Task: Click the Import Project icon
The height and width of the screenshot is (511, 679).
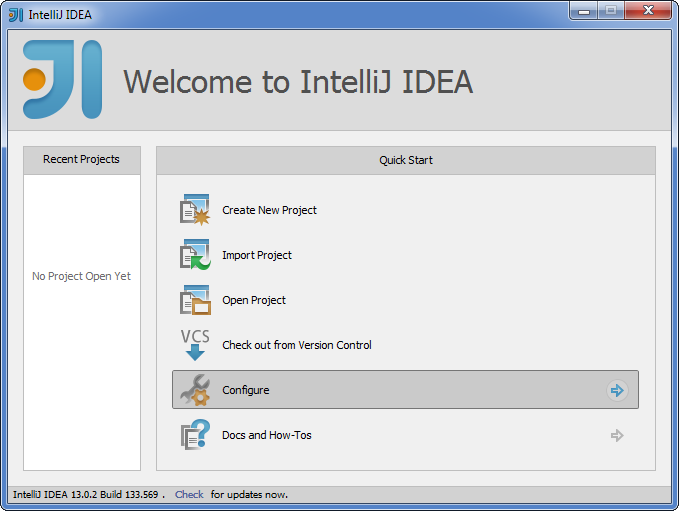Action: [195, 255]
